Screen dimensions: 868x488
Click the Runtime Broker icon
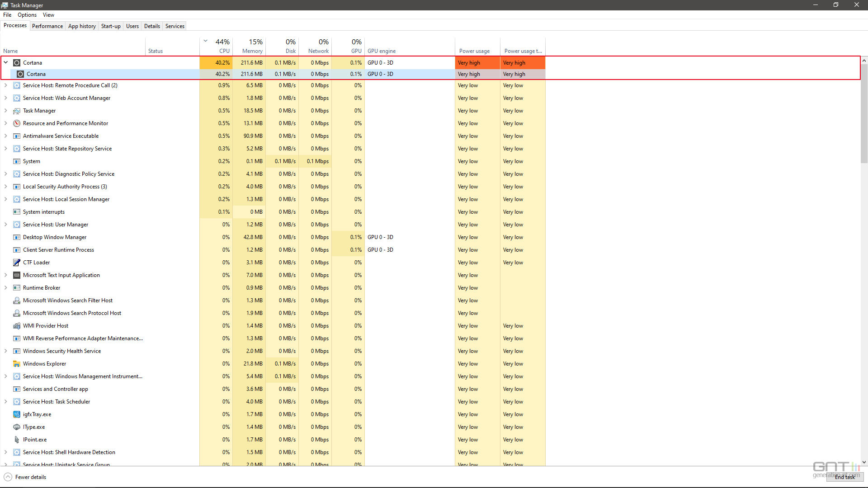coord(17,288)
